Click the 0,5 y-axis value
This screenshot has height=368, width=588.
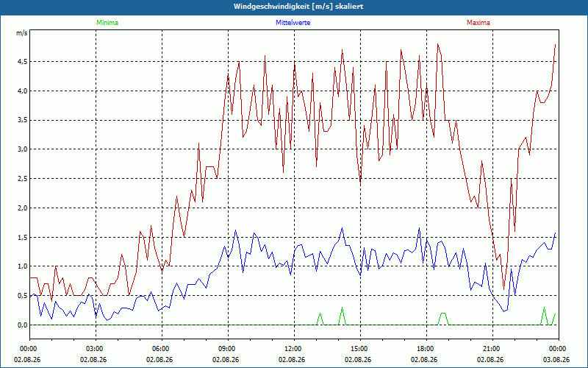(23, 296)
